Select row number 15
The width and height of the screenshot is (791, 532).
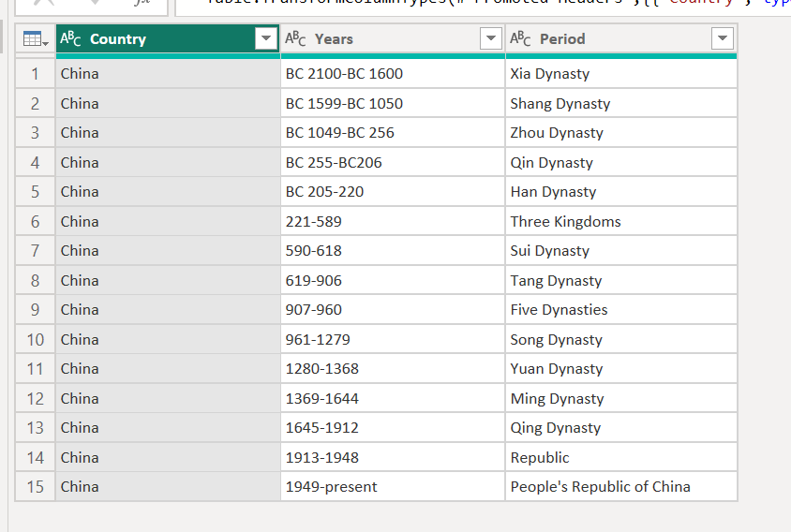[x=36, y=487]
